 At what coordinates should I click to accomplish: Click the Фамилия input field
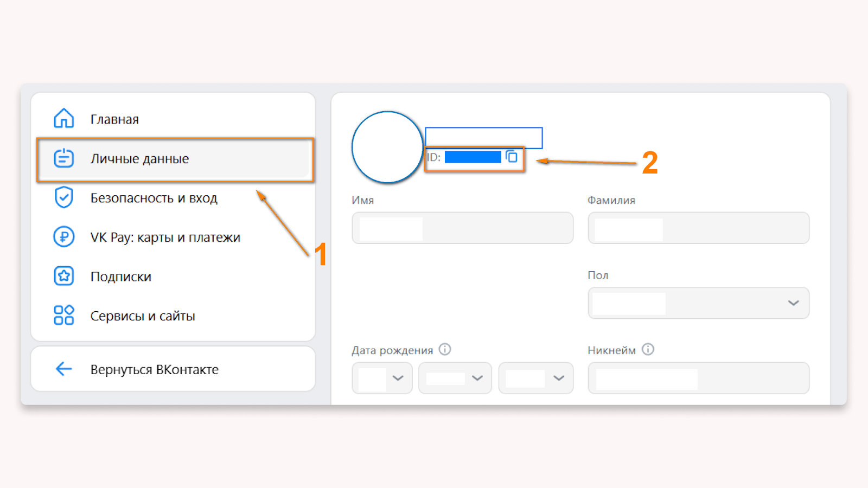(699, 228)
